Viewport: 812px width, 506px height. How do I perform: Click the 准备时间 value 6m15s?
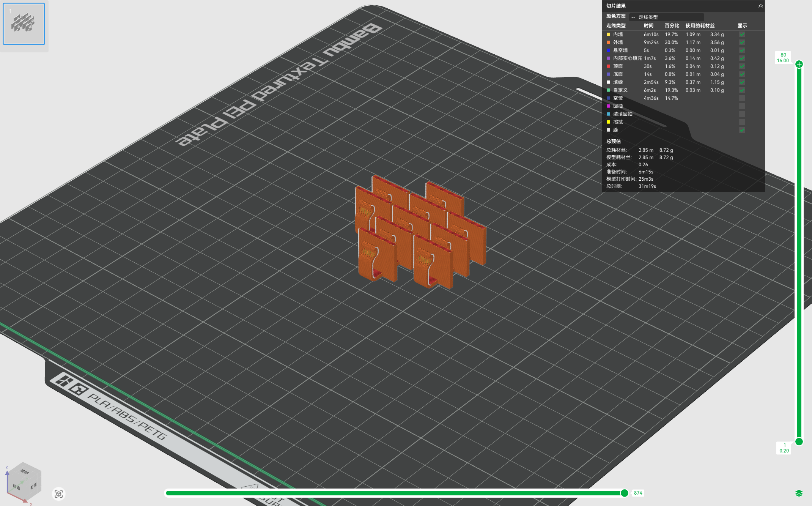tap(646, 172)
